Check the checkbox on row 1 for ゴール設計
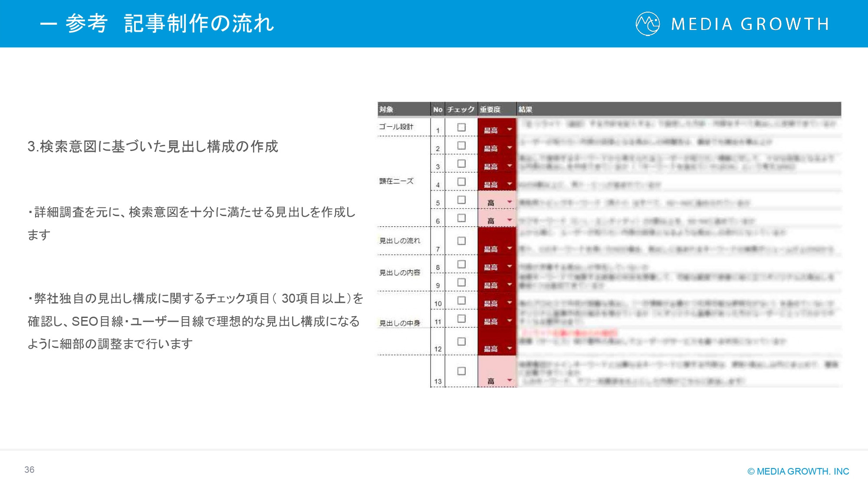 click(461, 128)
